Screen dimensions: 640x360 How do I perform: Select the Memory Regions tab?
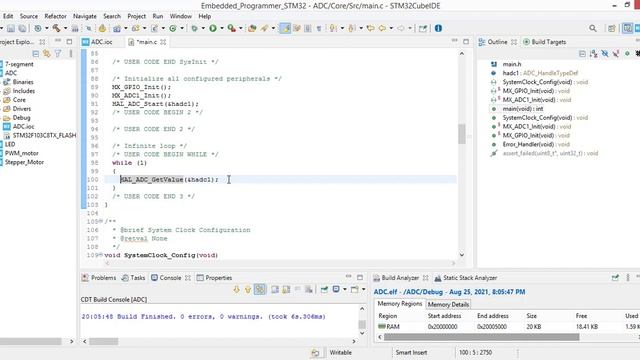click(400, 304)
